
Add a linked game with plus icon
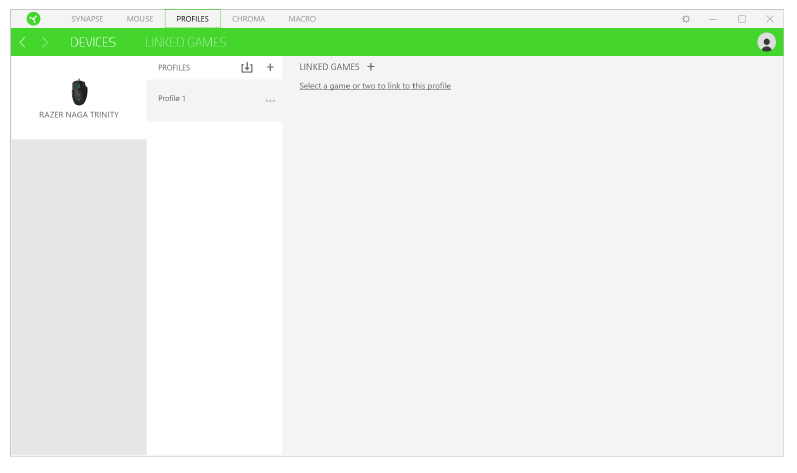[x=371, y=67]
